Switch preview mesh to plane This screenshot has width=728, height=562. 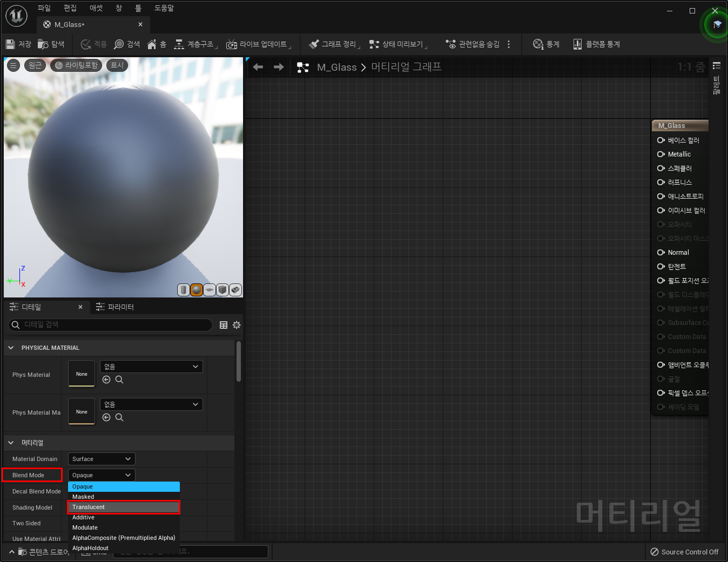[x=210, y=290]
